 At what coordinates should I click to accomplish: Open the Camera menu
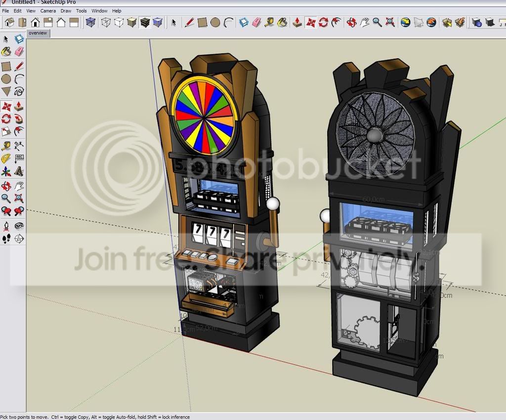click(x=48, y=11)
